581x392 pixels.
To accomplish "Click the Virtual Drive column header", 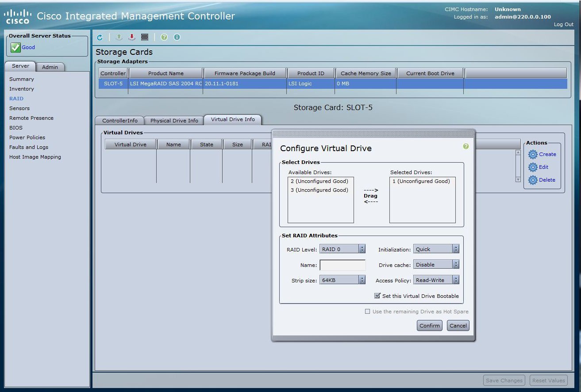I will (x=131, y=145).
